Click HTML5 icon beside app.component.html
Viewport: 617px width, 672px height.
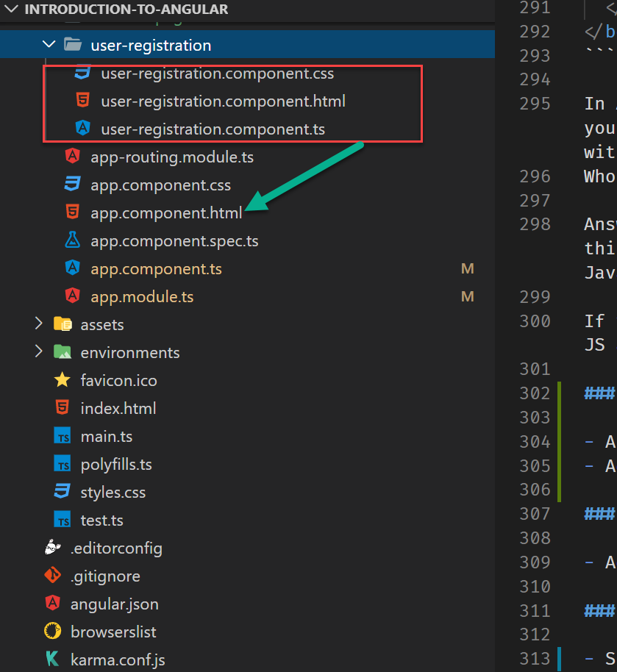point(73,212)
